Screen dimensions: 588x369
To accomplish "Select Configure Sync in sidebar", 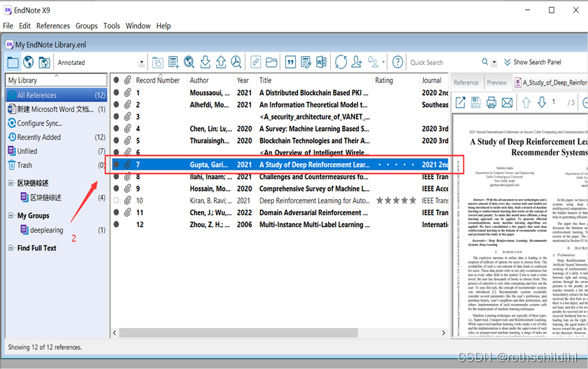I will 39,123.
